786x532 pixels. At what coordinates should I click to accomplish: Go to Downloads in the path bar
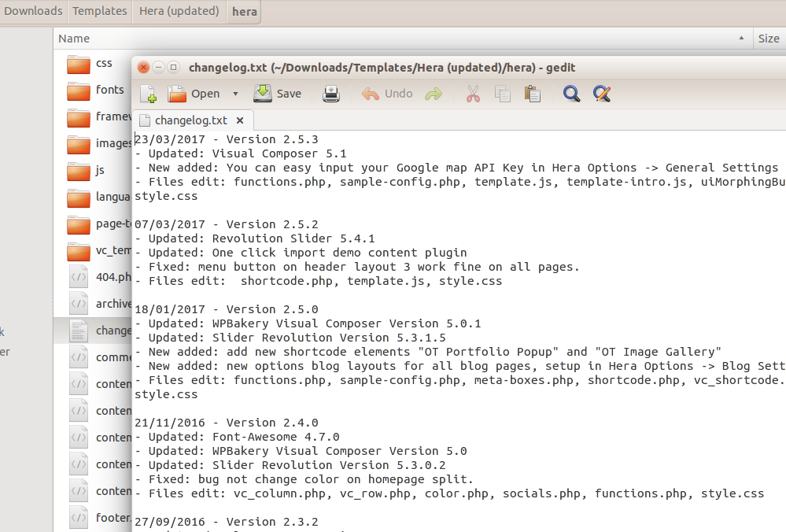(33, 11)
